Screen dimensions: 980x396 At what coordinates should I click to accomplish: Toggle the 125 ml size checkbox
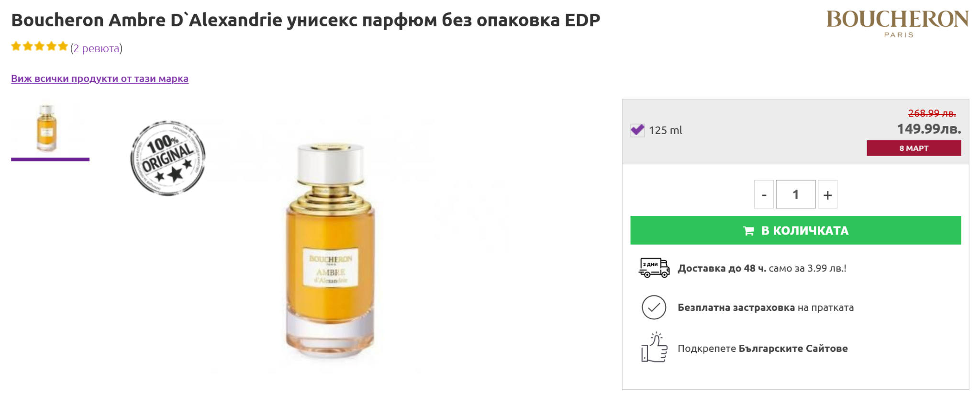click(637, 130)
